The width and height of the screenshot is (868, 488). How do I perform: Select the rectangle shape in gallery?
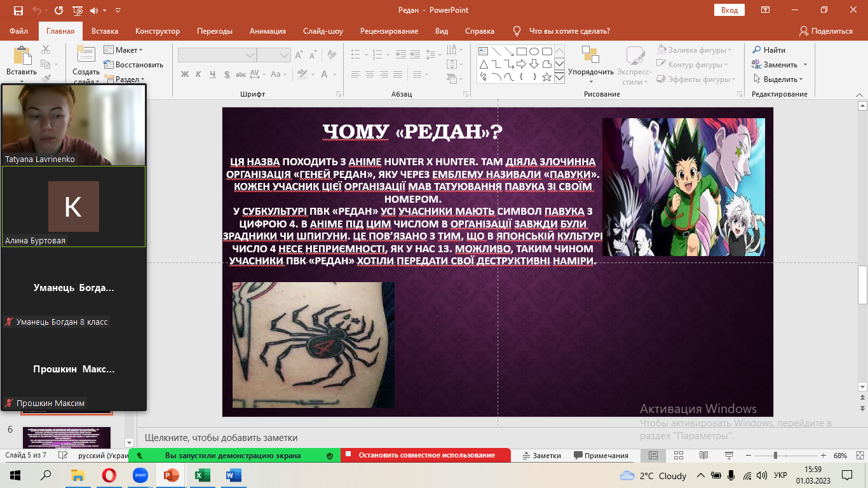coord(521,51)
